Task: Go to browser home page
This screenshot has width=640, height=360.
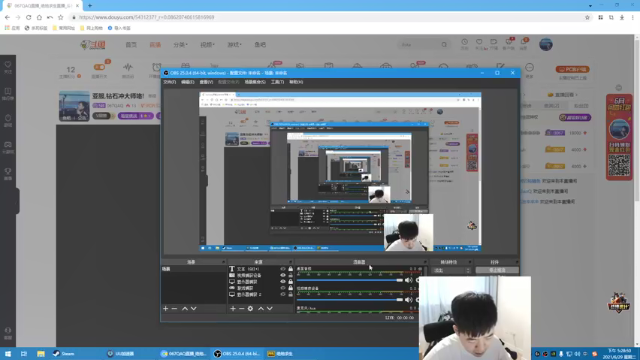Action: (x=39, y=17)
